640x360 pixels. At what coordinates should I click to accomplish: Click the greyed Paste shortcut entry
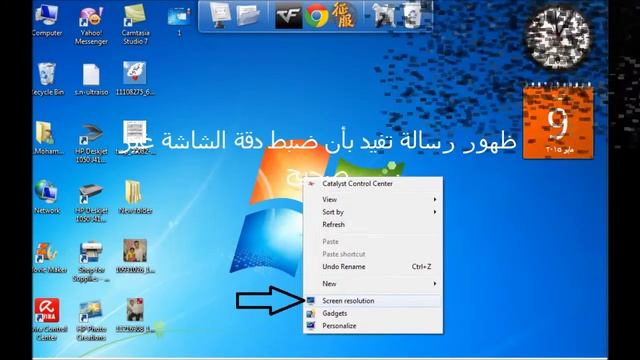pos(373,254)
